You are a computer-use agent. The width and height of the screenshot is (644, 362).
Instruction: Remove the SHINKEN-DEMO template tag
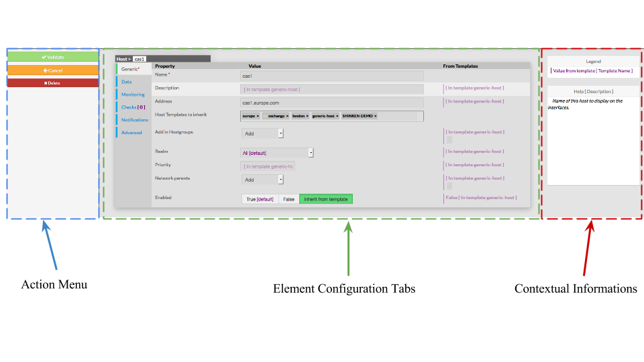point(376,116)
